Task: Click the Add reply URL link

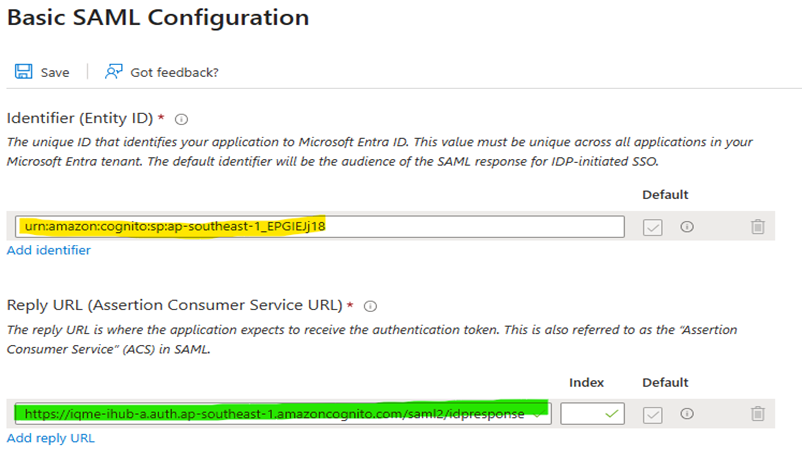Action: [x=51, y=438]
